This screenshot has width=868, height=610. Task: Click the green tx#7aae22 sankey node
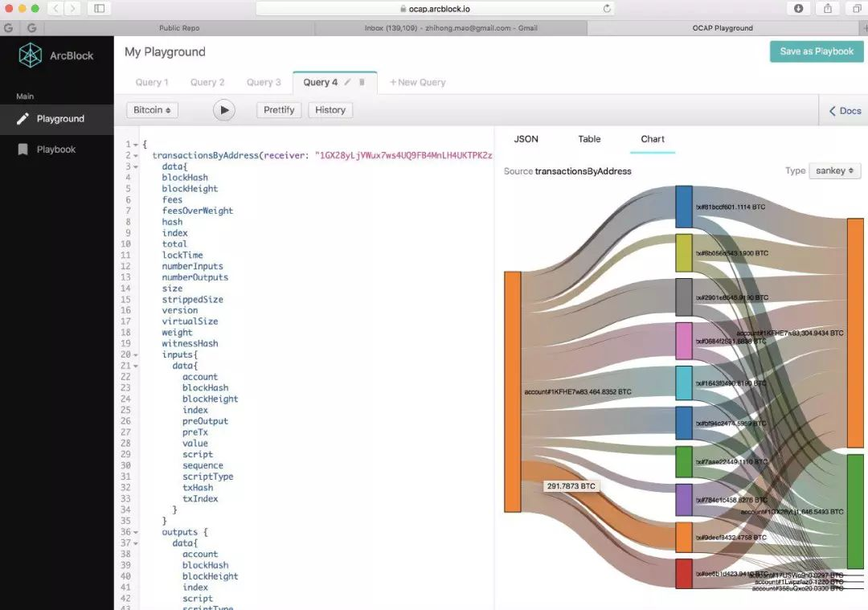point(684,461)
